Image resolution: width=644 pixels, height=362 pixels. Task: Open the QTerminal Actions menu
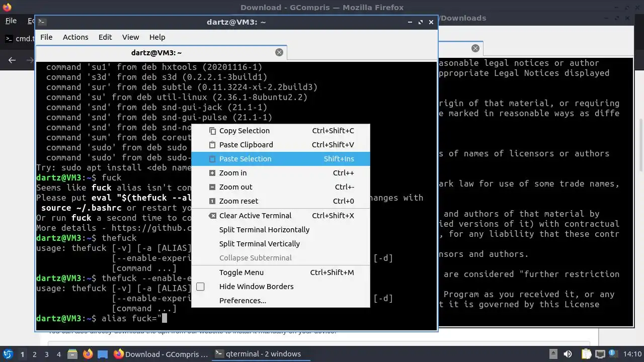[x=75, y=37]
